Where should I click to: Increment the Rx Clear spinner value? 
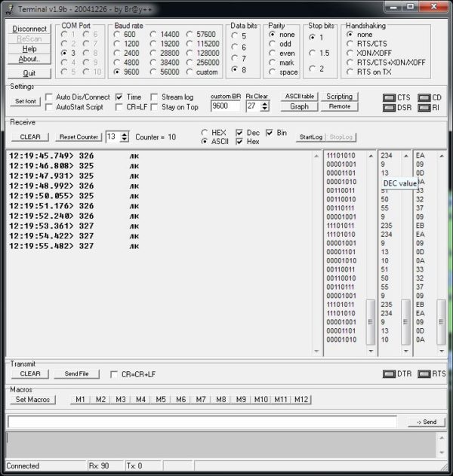pyautogui.click(x=265, y=103)
